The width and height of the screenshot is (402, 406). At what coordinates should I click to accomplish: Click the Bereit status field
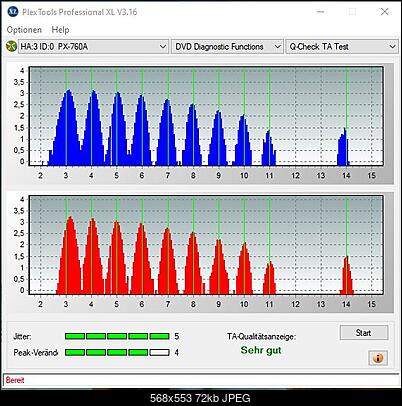click(x=201, y=380)
